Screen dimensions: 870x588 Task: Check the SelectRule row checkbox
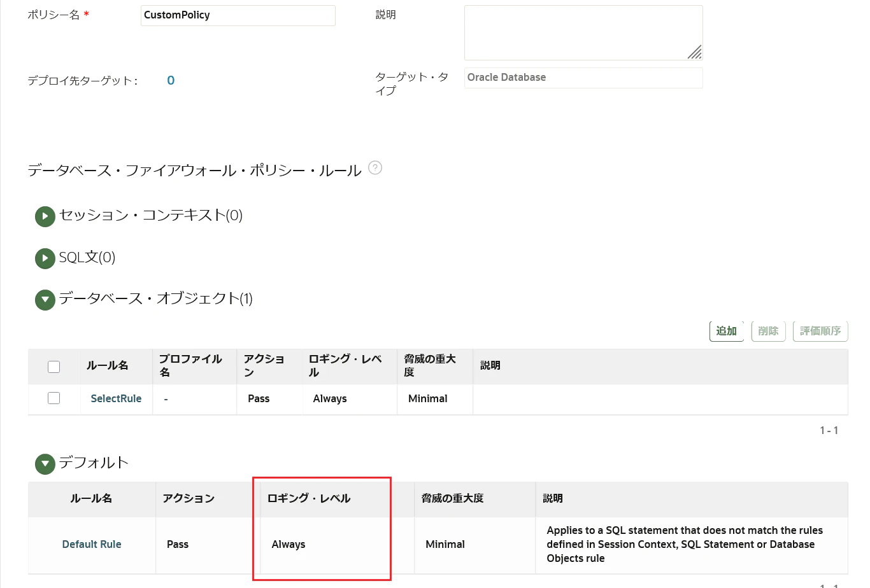(x=54, y=398)
